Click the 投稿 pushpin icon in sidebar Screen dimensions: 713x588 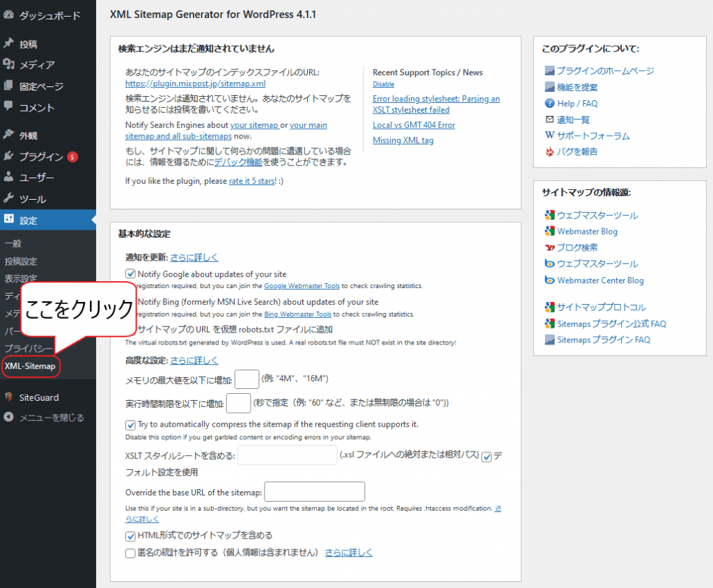pos(9,44)
